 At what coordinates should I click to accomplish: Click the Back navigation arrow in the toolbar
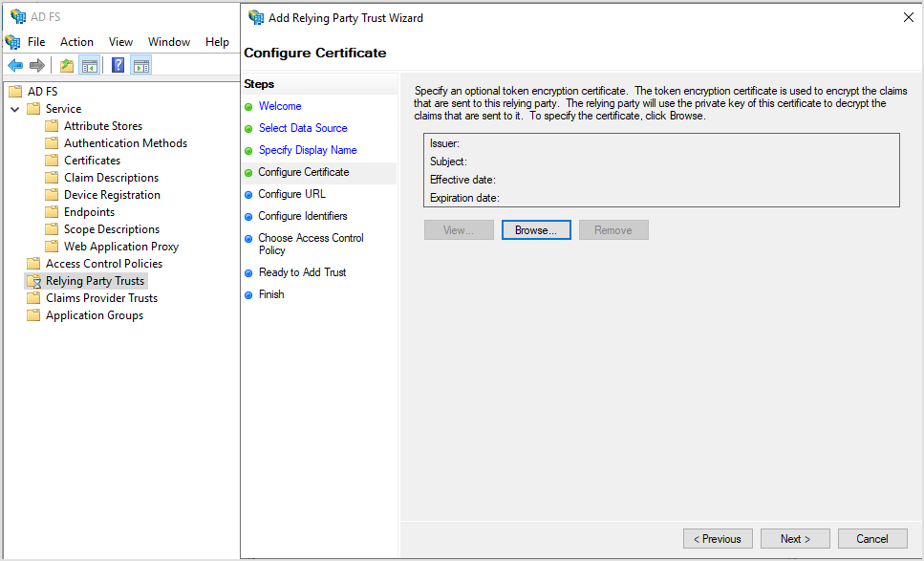[14, 64]
